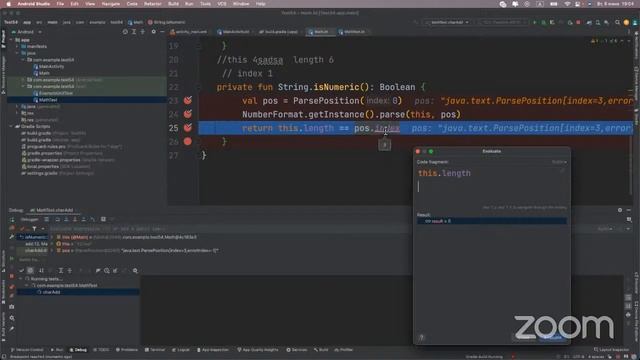640x360 pixels.
Task: Click the Step Out icon in debugger
Action: point(84,220)
